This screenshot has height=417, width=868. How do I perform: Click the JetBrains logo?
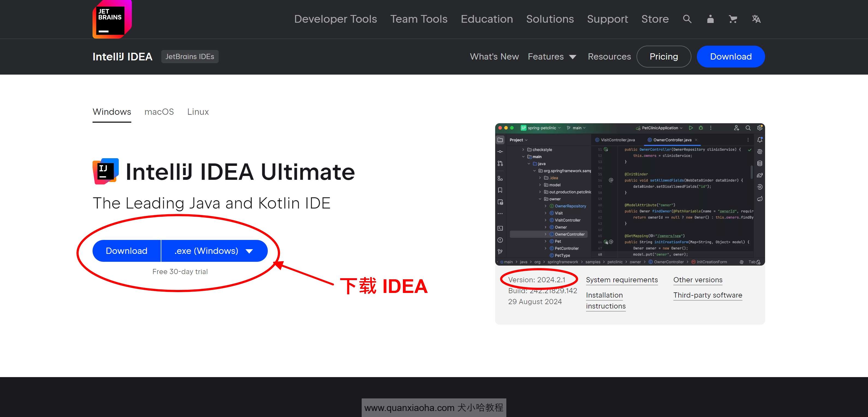[112, 19]
